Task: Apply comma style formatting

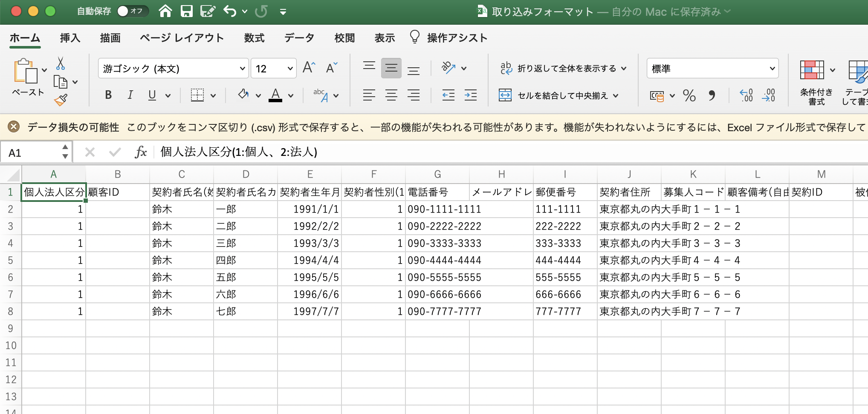Action: coord(712,95)
